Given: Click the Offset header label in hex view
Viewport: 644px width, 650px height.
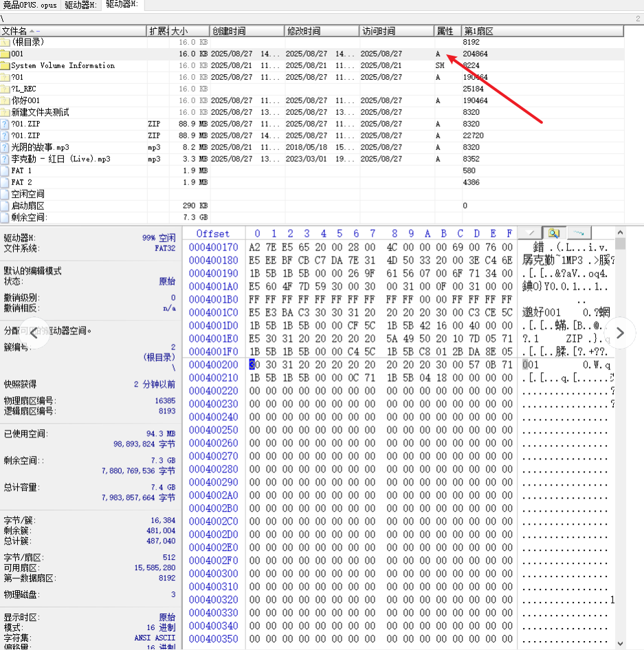Looking at the screenshot, I should [212, 234].
